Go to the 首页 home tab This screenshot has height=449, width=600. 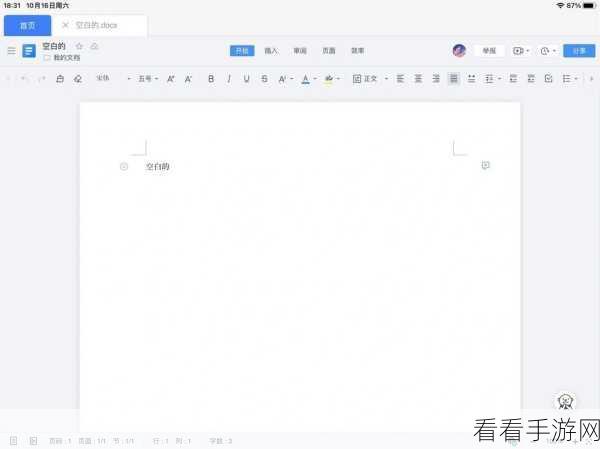click(28, 26)
